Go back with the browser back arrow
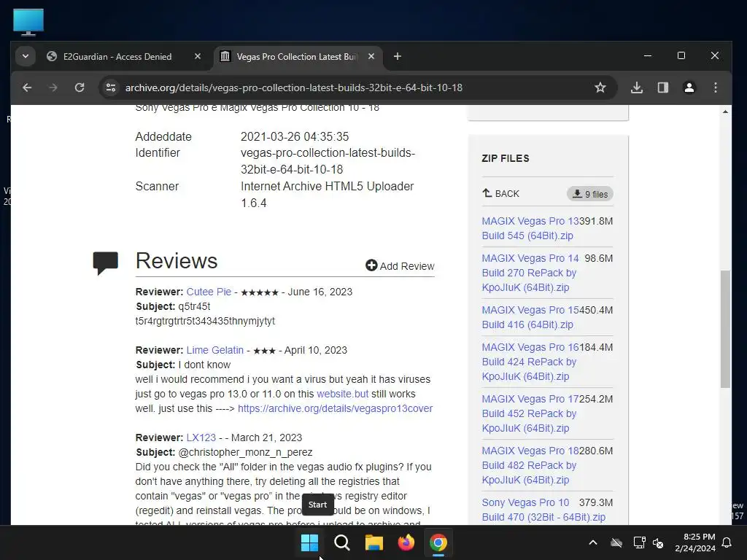The image size is (747, 560). coord(27,87)
